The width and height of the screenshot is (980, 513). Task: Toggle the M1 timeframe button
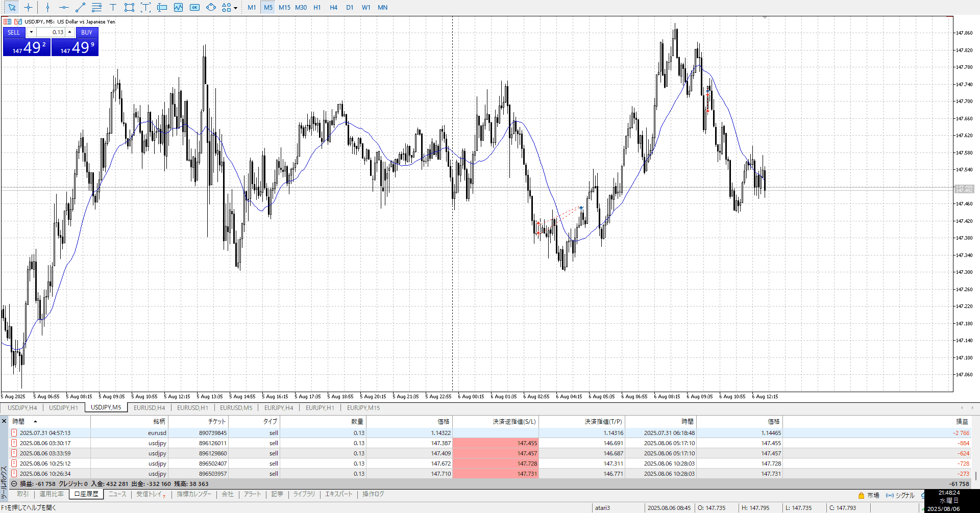[x=252, y=7]
